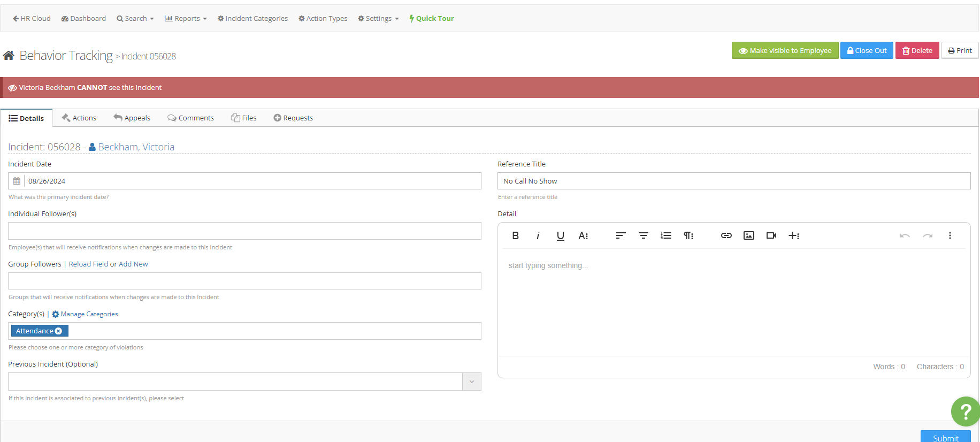
Task: Toggle bold formatting in Detail editor
Action: point(515,235)
